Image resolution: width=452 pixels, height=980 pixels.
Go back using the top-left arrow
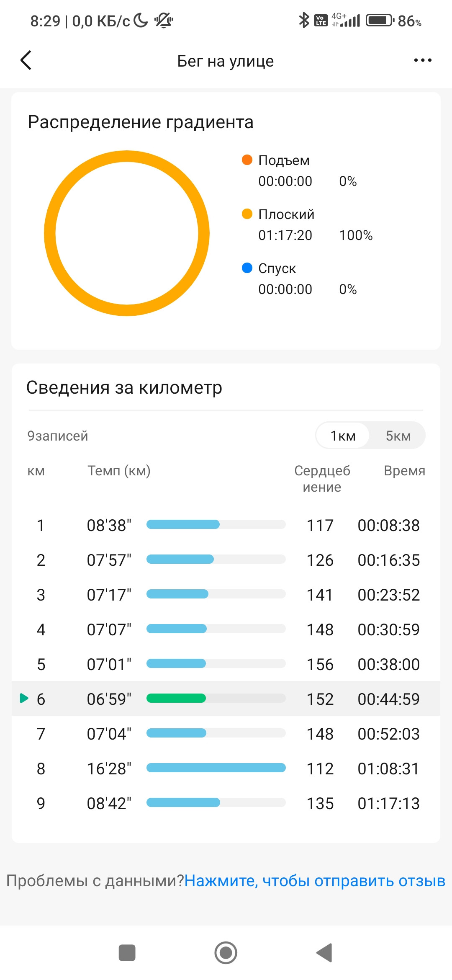pyautogui.click(x=26, y=60)
